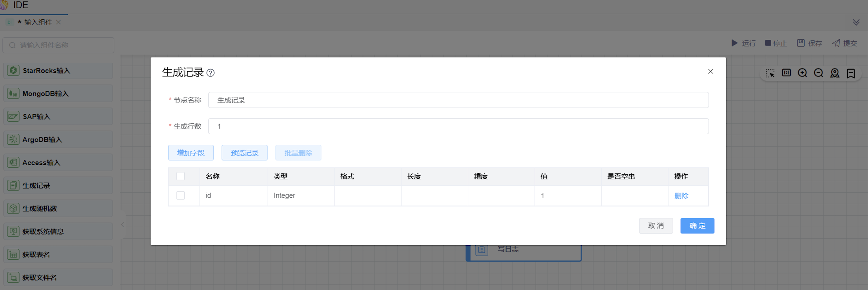Expand the tab list double-chevron at top right

click(856, 22)
